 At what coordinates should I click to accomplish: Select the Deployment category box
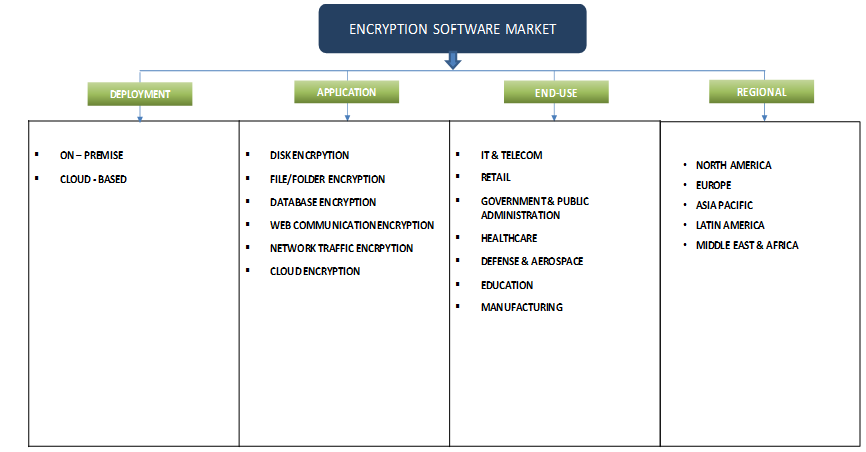coord(139,95)
